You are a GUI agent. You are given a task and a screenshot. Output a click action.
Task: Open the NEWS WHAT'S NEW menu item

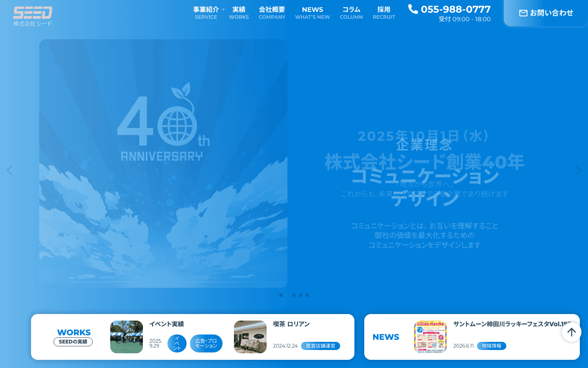pos(312,13)
